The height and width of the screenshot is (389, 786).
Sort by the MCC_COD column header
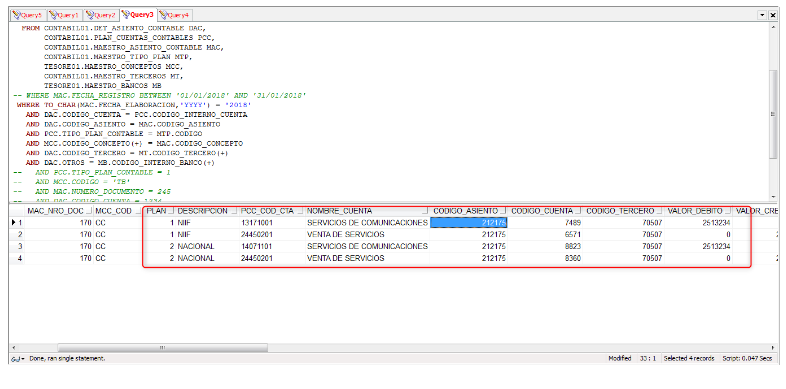(119, 211)
